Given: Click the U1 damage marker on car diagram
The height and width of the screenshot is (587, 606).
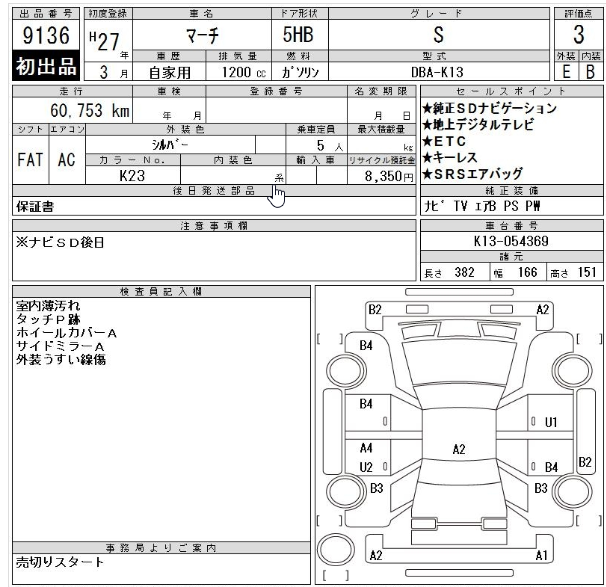Looking at the screenshot, I should 551,421.
